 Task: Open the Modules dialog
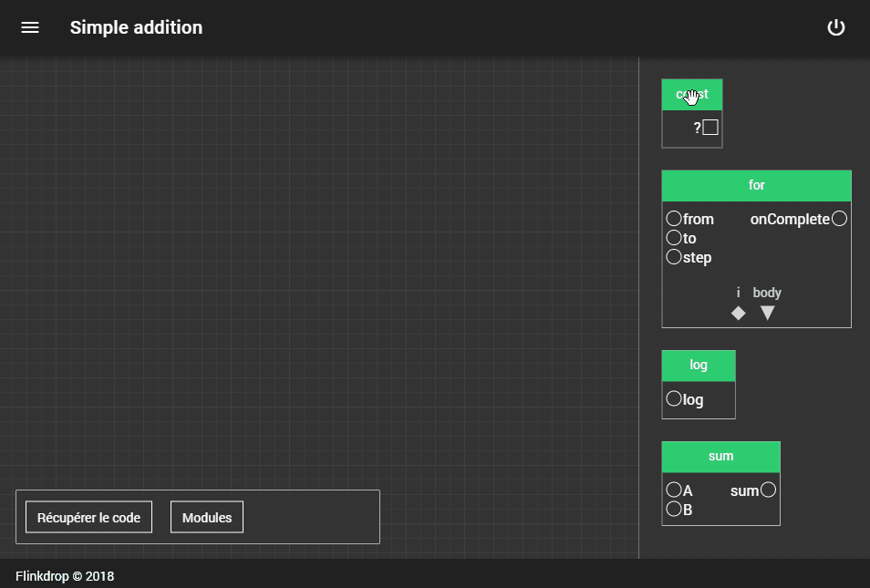(206, 517)
